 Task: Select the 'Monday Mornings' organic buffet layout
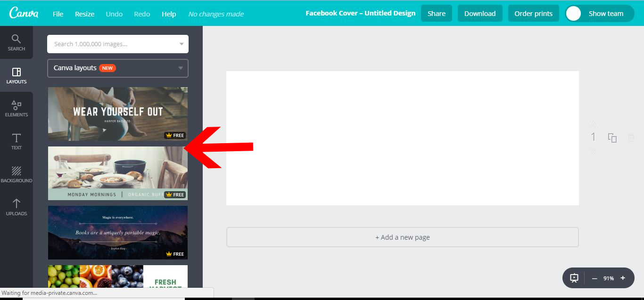tap(117, 173)
